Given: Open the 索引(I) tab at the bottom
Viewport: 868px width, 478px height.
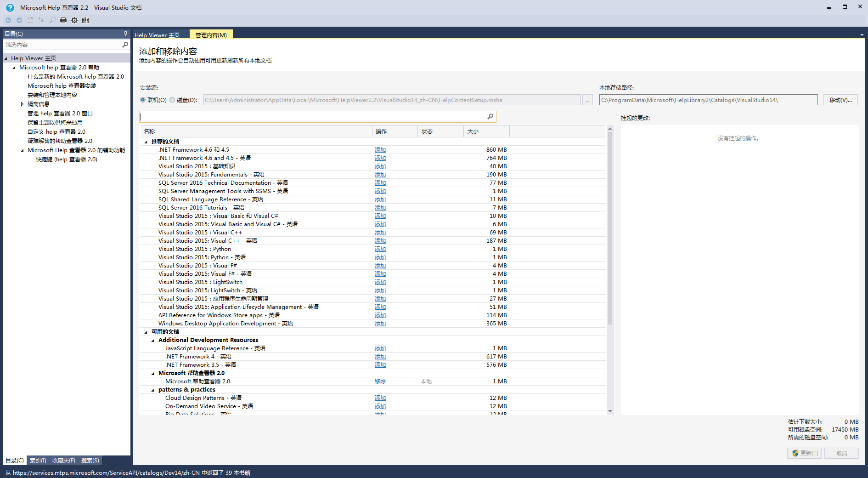Looking at the screenshot, I should click(x=38, y=460).
